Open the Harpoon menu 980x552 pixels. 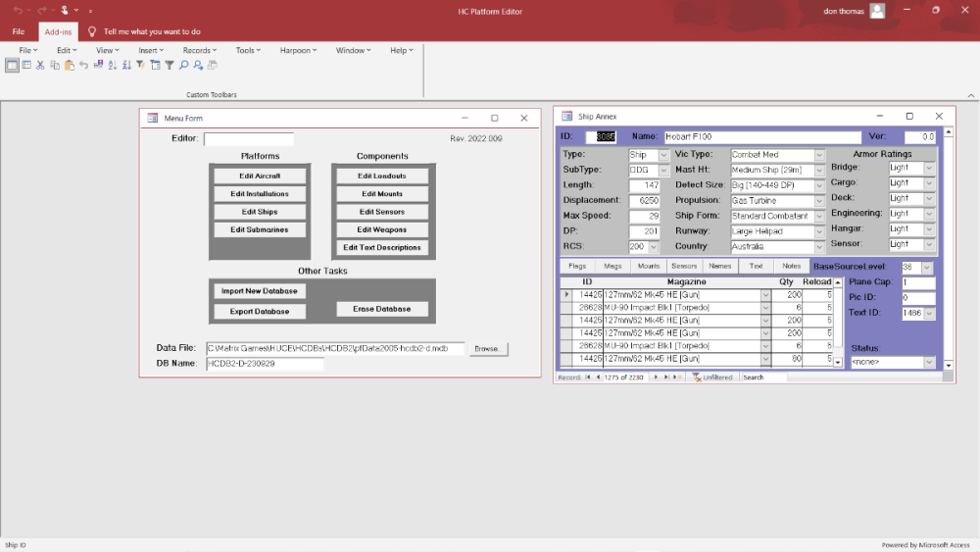pyautogui.click(x=298, y=50)
